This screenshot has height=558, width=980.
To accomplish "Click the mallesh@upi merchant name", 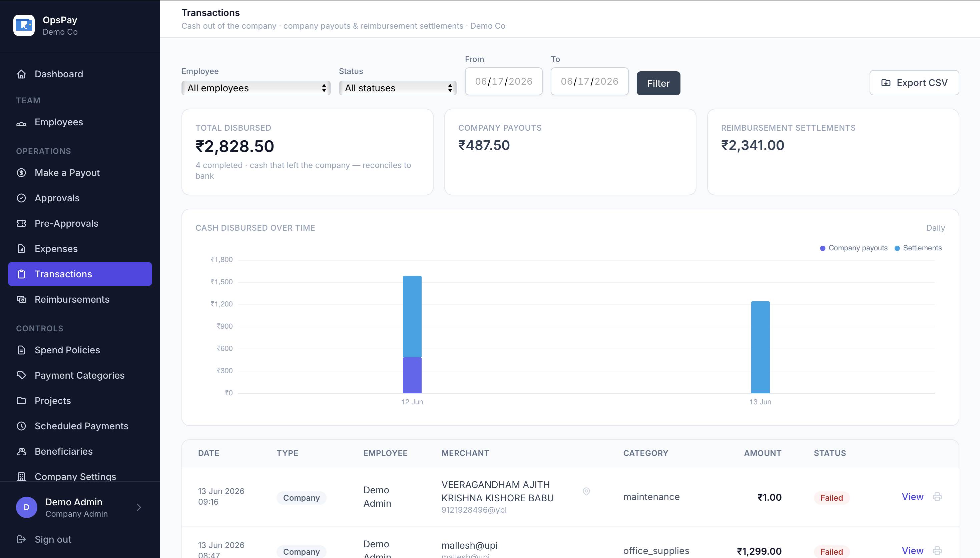I will (469, 545).
